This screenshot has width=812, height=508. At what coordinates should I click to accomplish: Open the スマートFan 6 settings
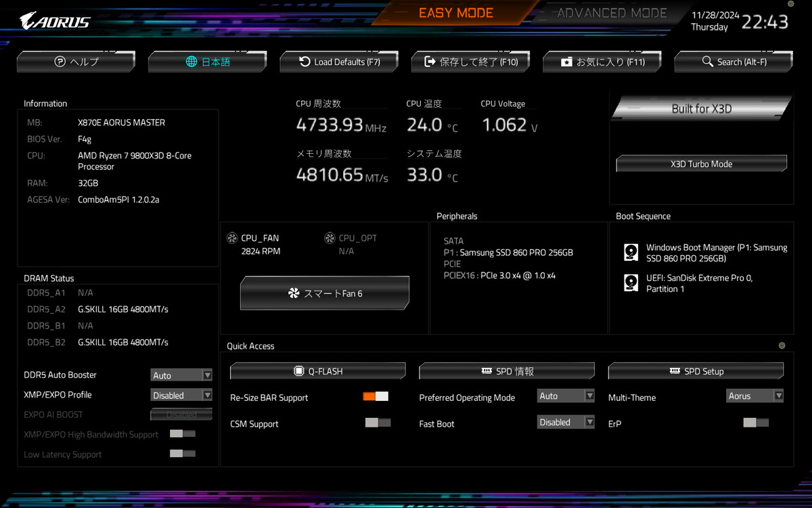pos(325,293)
